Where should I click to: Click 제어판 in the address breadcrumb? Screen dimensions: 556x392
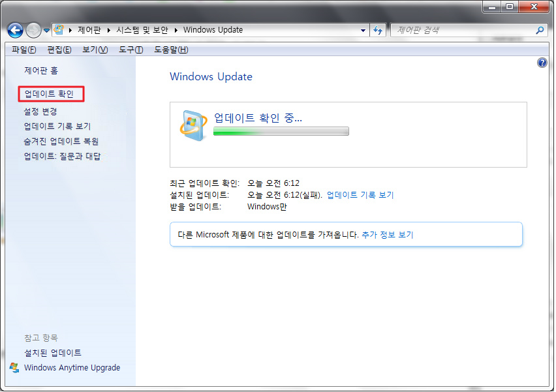pyautogui.click(x=89, y=30)
